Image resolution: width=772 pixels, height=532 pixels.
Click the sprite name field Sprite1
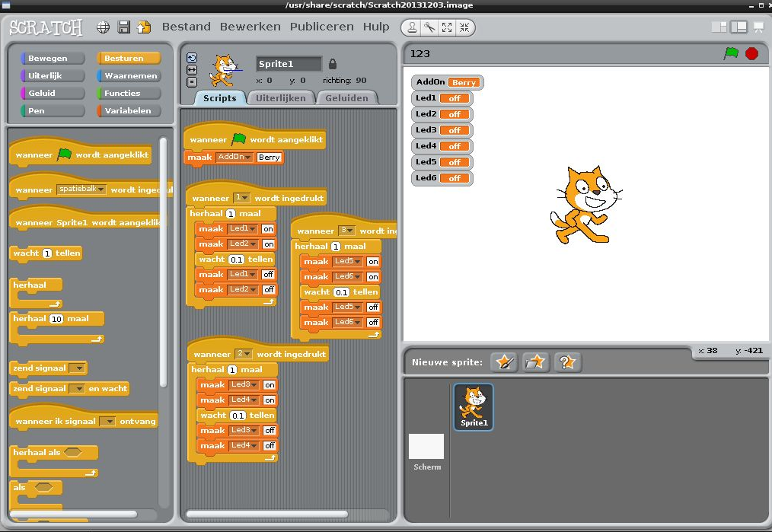289,64
